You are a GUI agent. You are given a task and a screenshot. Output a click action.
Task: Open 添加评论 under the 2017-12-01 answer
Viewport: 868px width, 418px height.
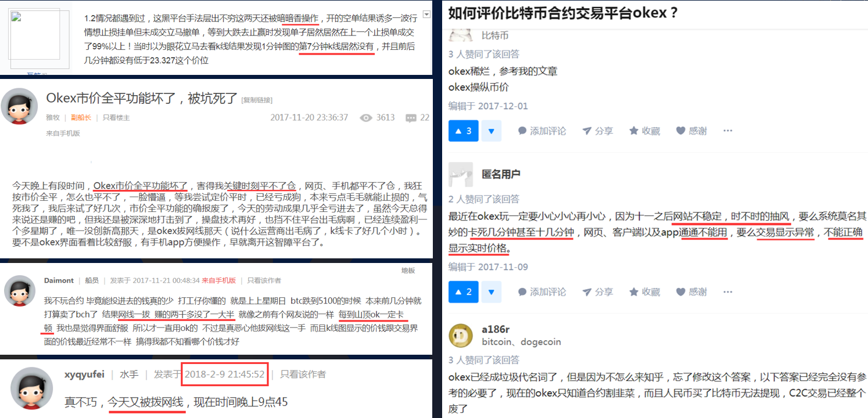tap(541, 131)
